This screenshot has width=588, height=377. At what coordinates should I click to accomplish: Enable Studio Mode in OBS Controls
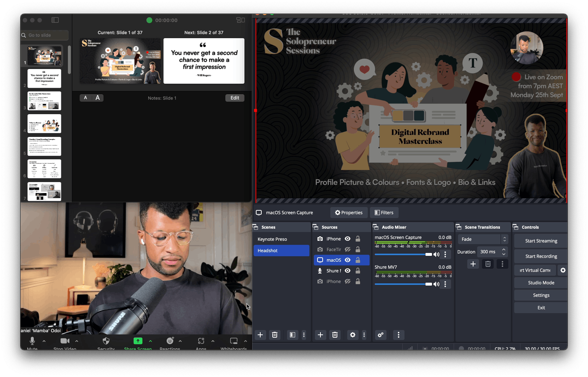[x=541, y=283]
